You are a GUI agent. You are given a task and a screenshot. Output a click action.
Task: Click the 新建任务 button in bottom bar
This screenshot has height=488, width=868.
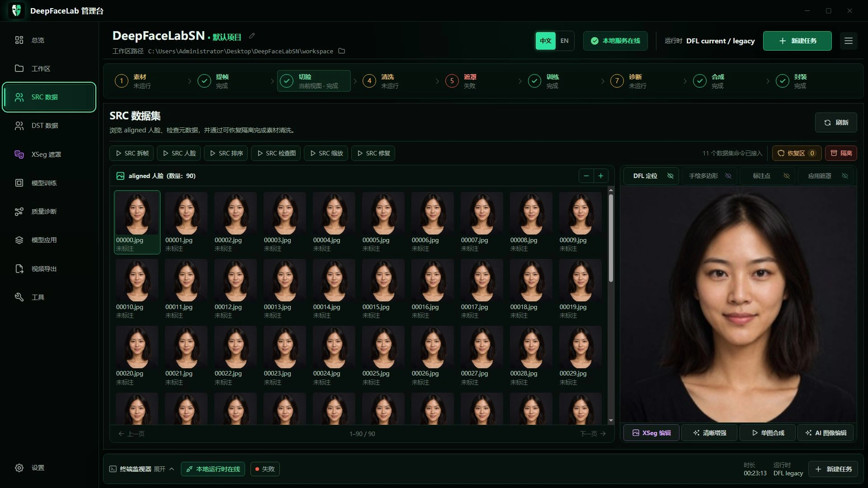click(833, 469)
